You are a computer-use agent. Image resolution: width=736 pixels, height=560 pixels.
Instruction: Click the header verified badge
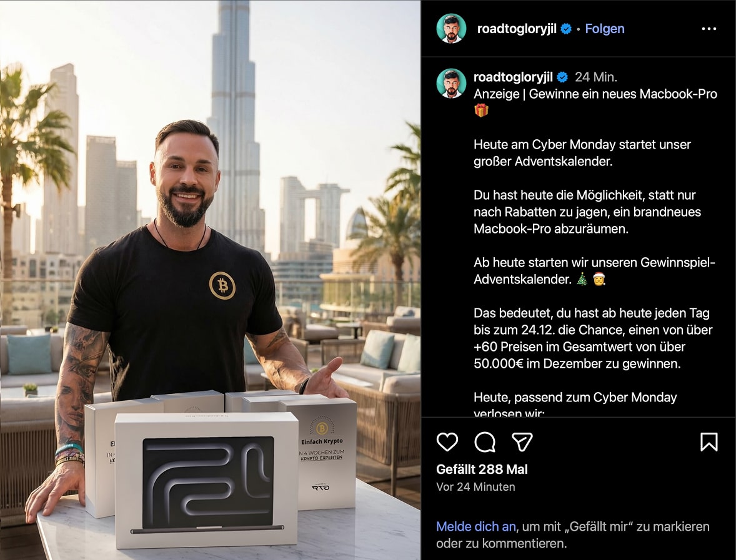(566, 29)
